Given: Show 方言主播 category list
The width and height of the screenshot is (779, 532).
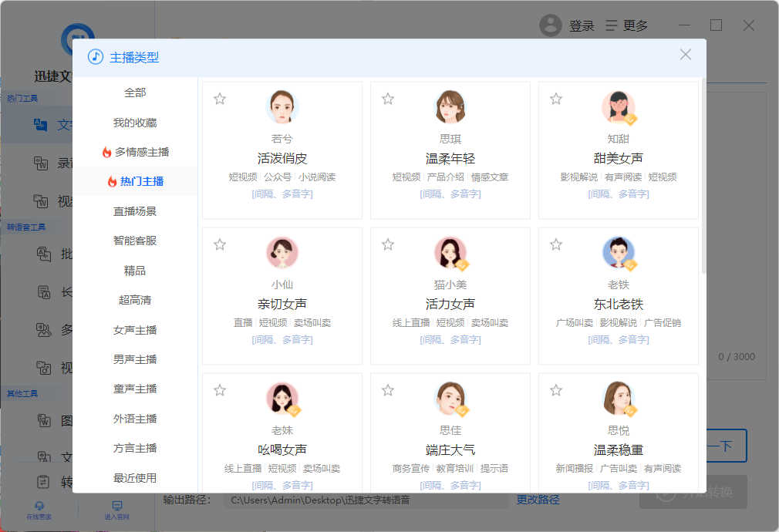Looking at the screenshot, I should pos(135,448).
